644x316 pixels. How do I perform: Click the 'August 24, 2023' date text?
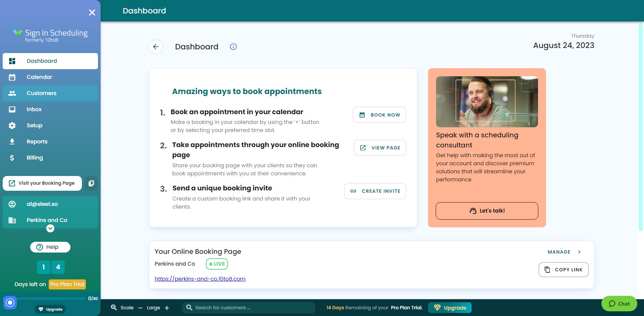[563, 45]
